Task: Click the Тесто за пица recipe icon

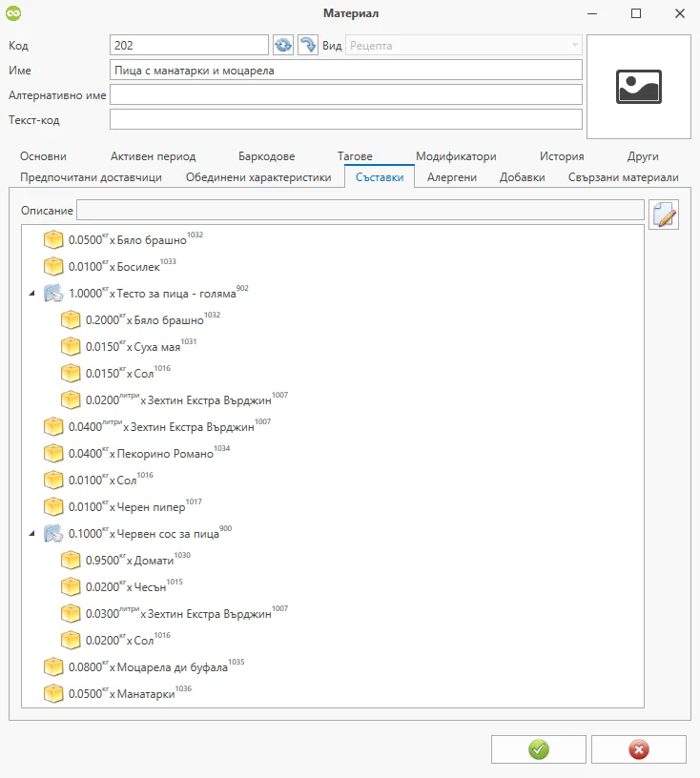Action: coord(53,293)
